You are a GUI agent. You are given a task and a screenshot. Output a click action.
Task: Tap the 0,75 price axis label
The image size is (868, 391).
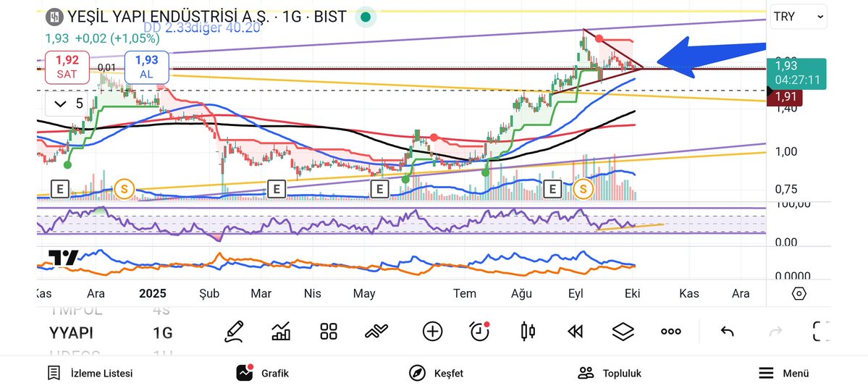pyautogui.click(x=786, y=190)
